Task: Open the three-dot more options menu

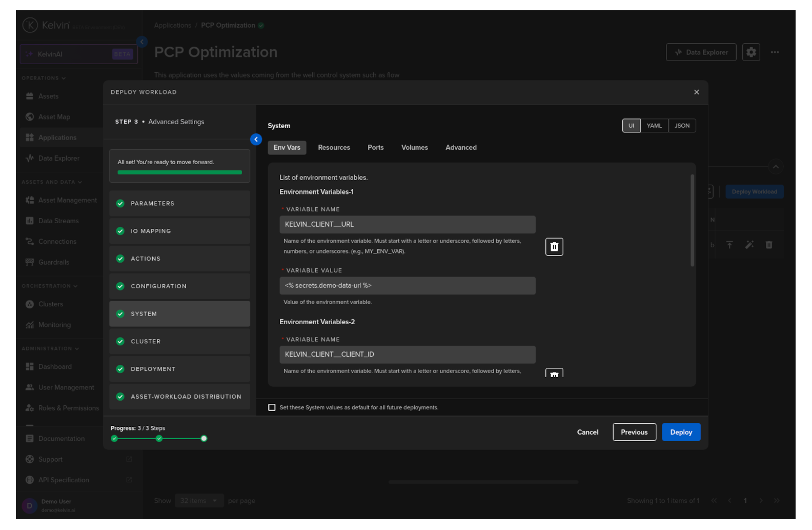Action: [775, 52]
